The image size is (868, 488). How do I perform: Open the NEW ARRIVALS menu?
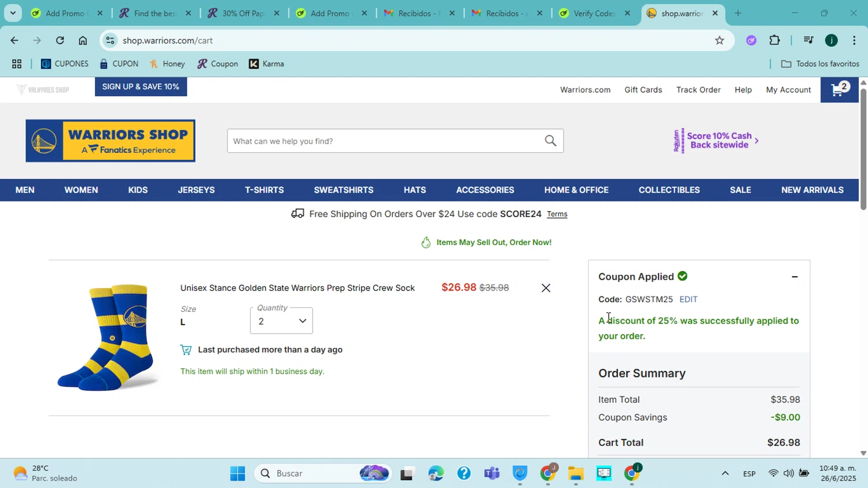[x=812, y=190]
